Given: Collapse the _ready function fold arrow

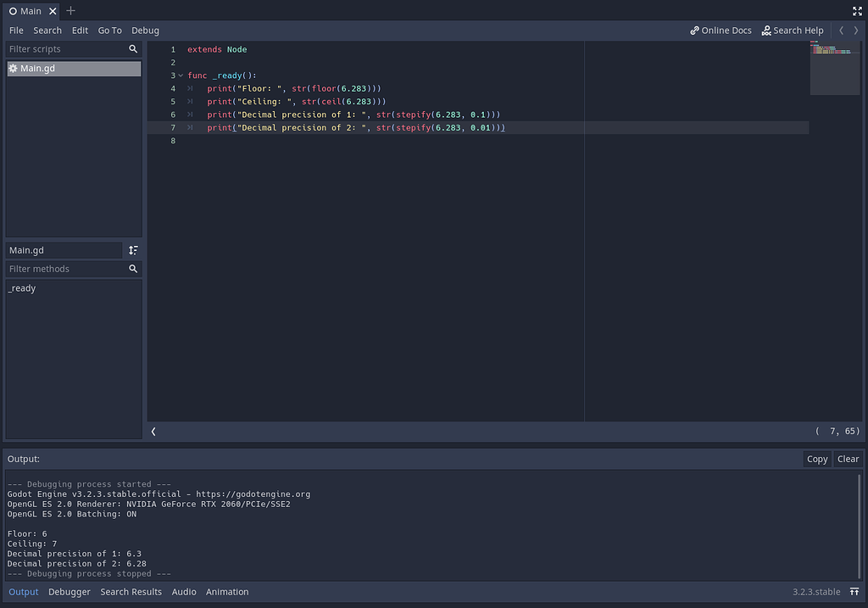Looking at the screenshot, I should point(181,75).
